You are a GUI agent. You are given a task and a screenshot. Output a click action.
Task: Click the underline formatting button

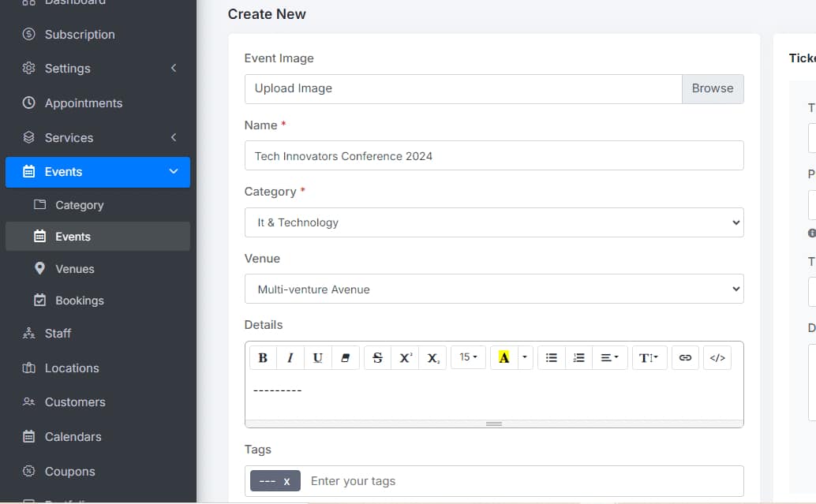pos(317,357)
